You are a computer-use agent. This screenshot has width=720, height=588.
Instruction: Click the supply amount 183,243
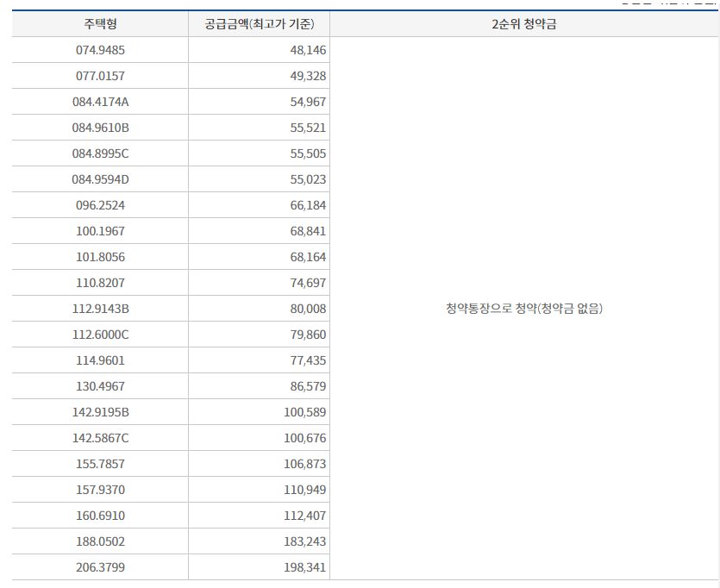point(308,541)
